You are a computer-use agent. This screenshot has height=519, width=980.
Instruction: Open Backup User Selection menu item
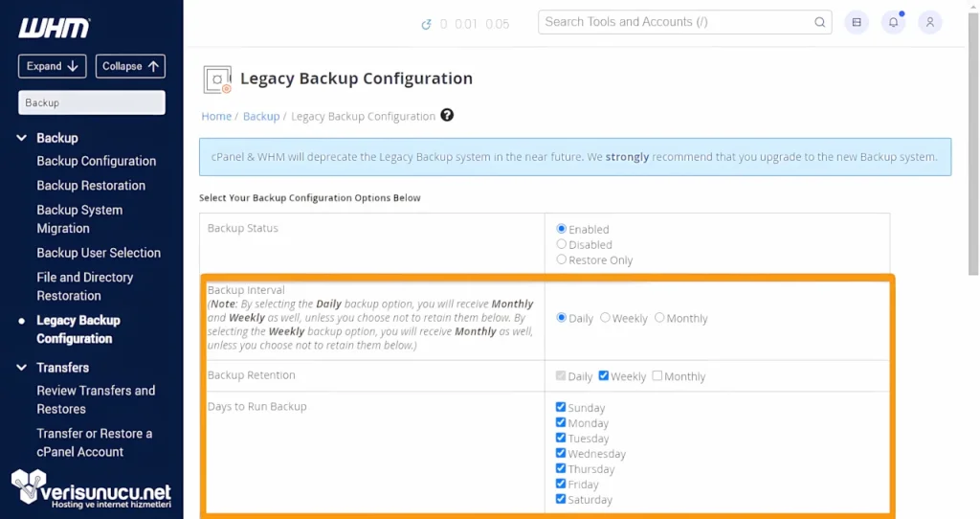point(99,253)
